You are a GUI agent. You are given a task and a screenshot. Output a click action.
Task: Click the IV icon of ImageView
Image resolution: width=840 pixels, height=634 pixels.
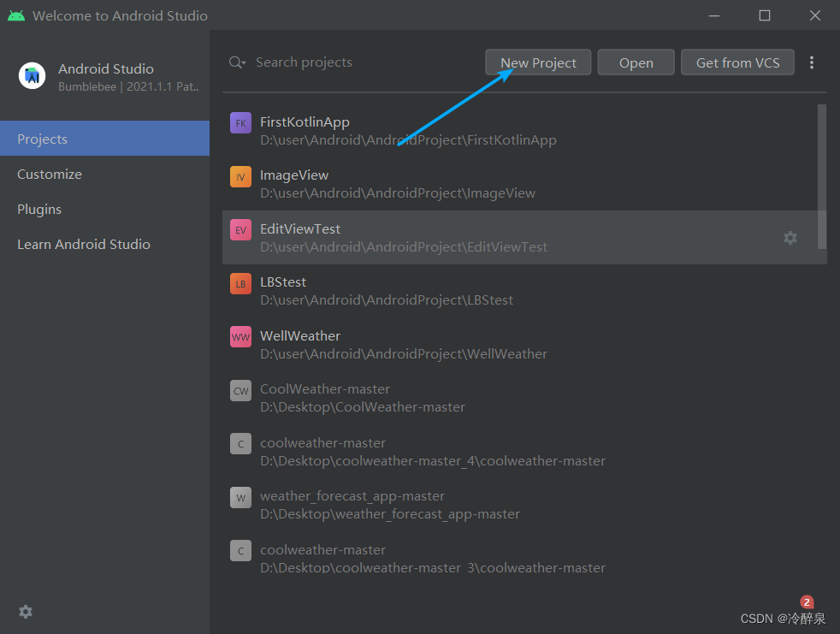point(240,176)
